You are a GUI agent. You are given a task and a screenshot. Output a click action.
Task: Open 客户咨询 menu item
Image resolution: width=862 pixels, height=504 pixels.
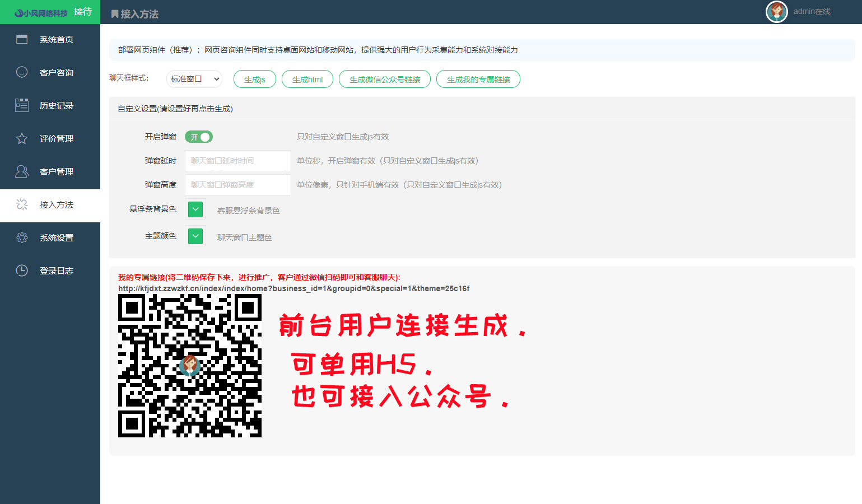50,73
